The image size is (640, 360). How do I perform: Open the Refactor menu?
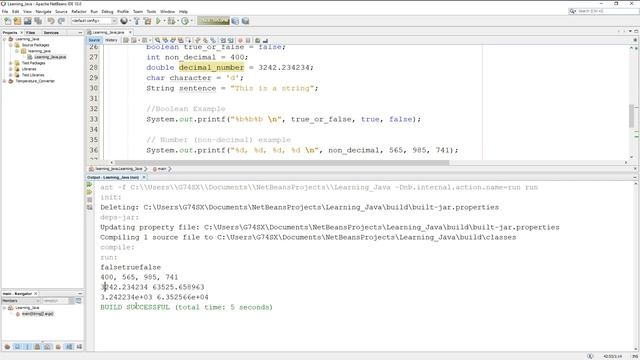79,11
